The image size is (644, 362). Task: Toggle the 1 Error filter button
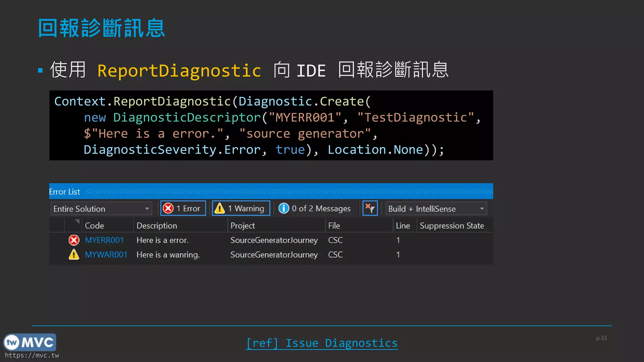183,208
